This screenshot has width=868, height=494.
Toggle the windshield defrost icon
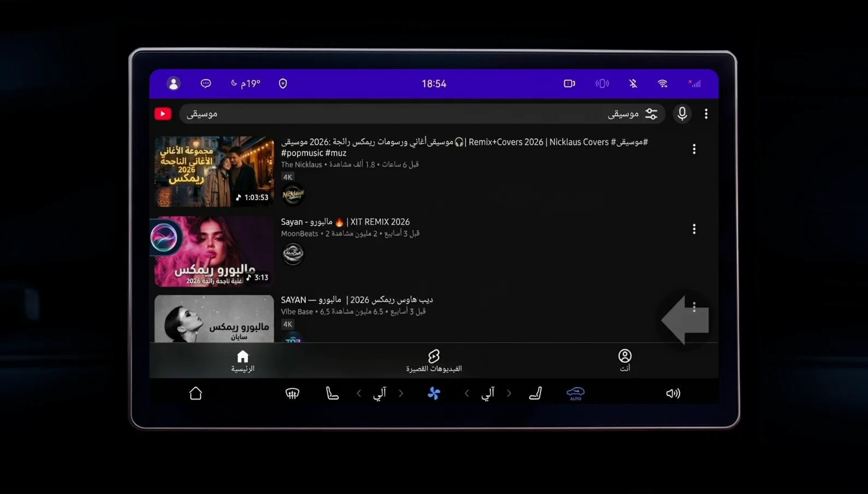pos(293,393)
